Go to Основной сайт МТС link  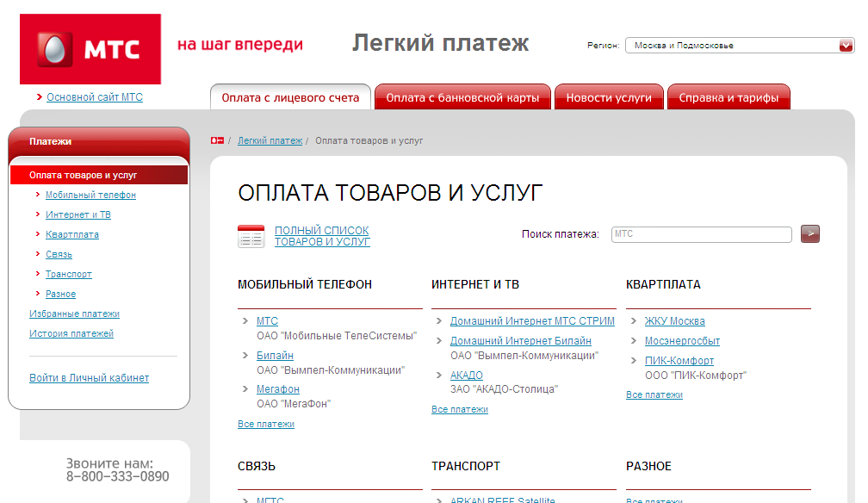pyautogui.click(x=95, y=97)
